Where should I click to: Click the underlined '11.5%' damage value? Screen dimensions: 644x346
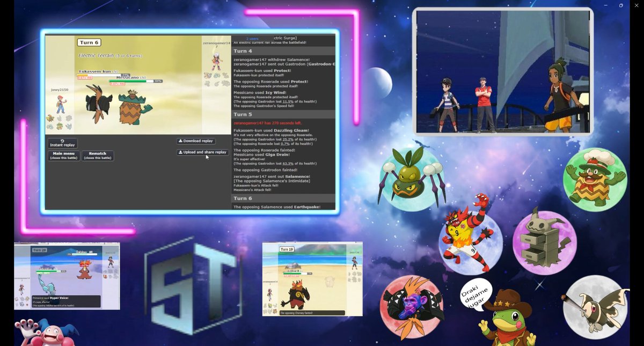pyautogui.click(x=288, y=101)
